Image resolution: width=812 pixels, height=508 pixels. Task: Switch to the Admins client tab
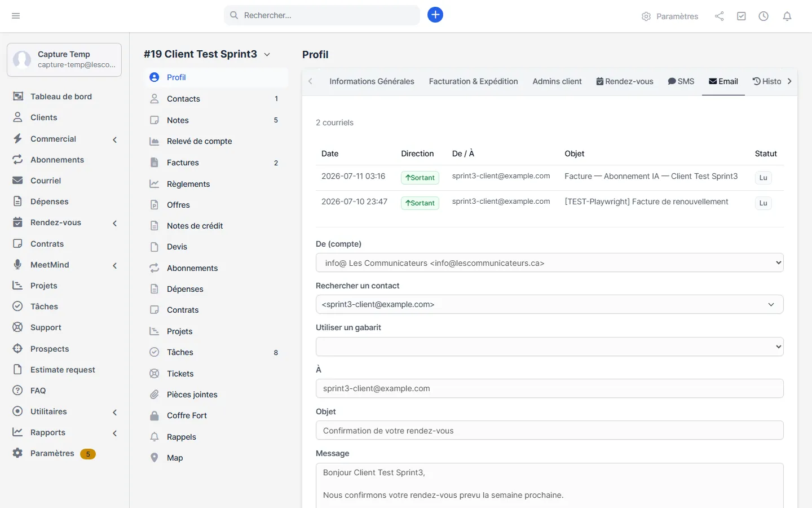click(557, 81)
